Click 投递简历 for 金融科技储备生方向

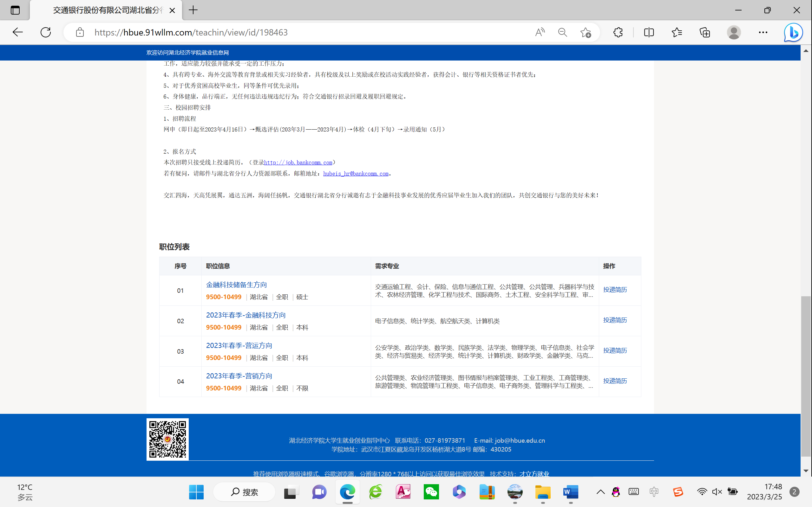pos(615,290)
